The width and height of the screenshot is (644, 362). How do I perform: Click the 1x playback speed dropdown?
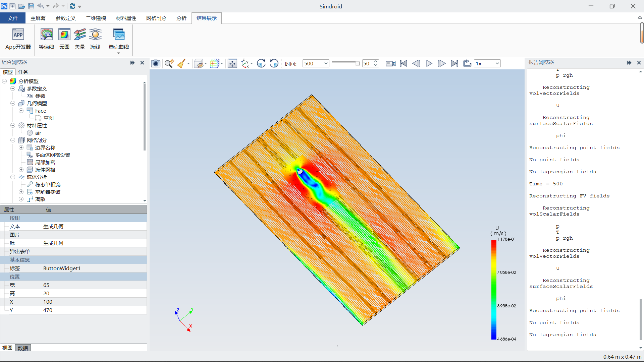(x=486, y=63)
